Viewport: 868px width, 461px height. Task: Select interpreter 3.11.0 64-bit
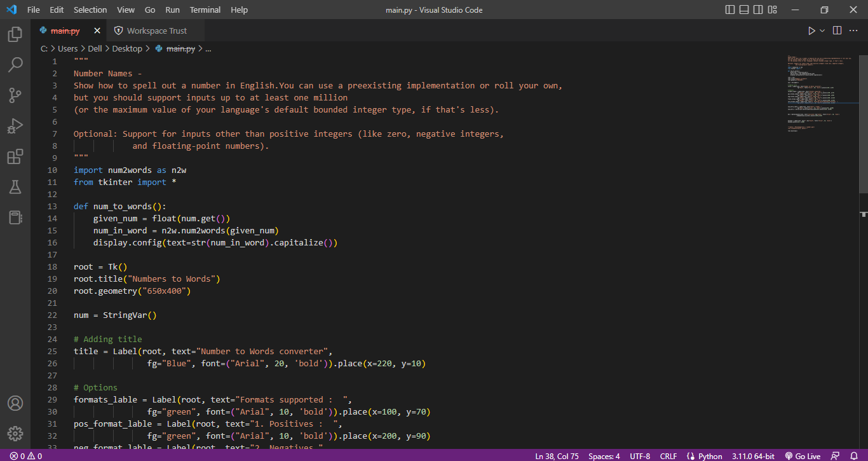click(x=753, y=456)
